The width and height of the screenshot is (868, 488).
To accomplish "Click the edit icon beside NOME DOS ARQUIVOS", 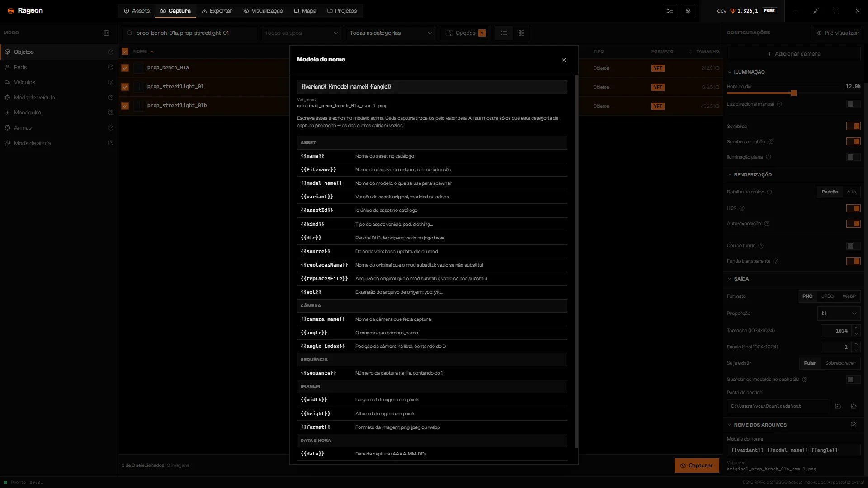I will 854,425.
